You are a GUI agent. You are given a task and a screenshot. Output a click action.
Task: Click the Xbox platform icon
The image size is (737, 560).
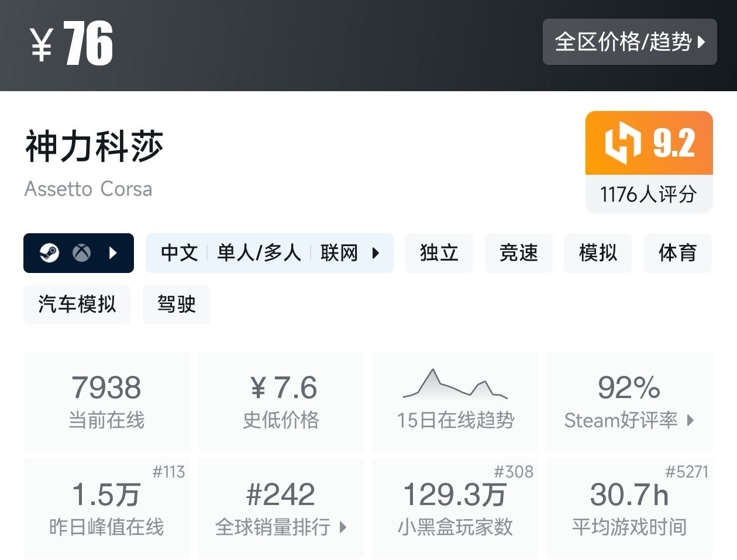pos(81,253)
